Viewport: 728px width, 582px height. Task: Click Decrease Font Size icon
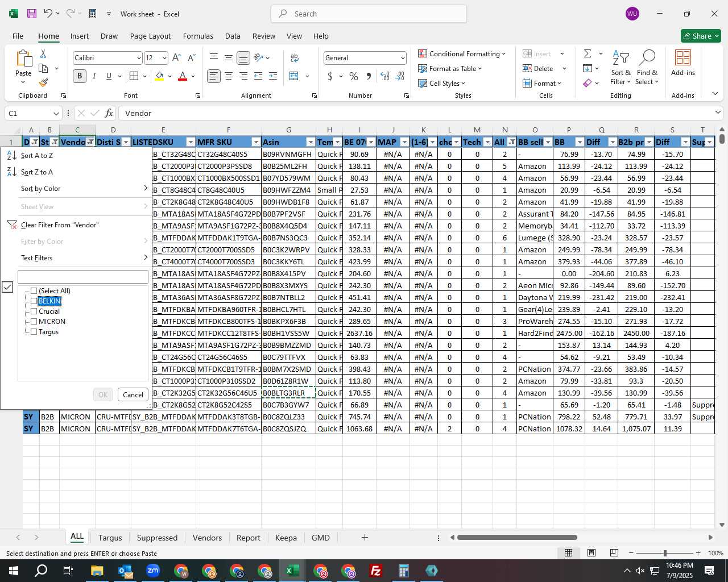coord(191,58)
